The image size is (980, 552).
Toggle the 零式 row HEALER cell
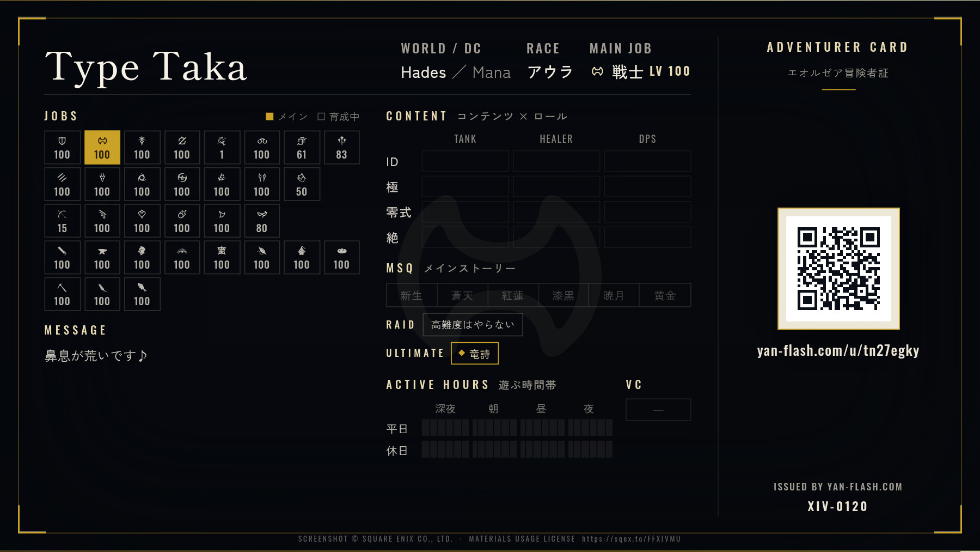click(x=556, y=212)
